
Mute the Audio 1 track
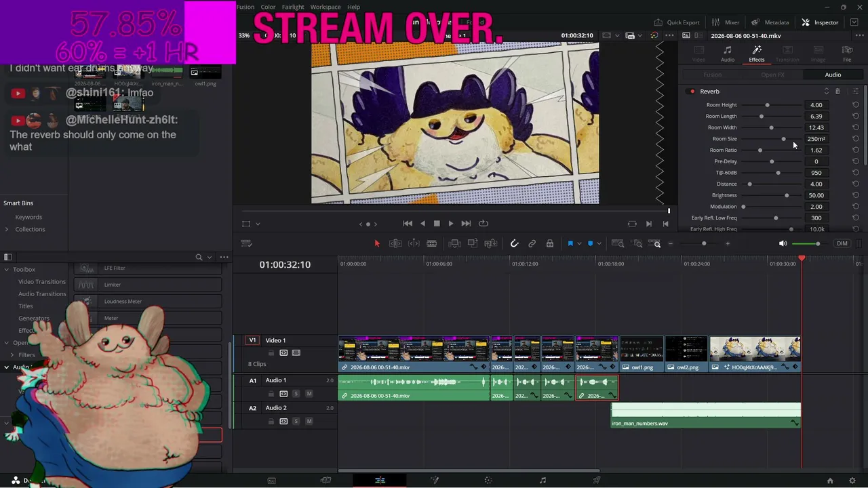coord(309,394)
